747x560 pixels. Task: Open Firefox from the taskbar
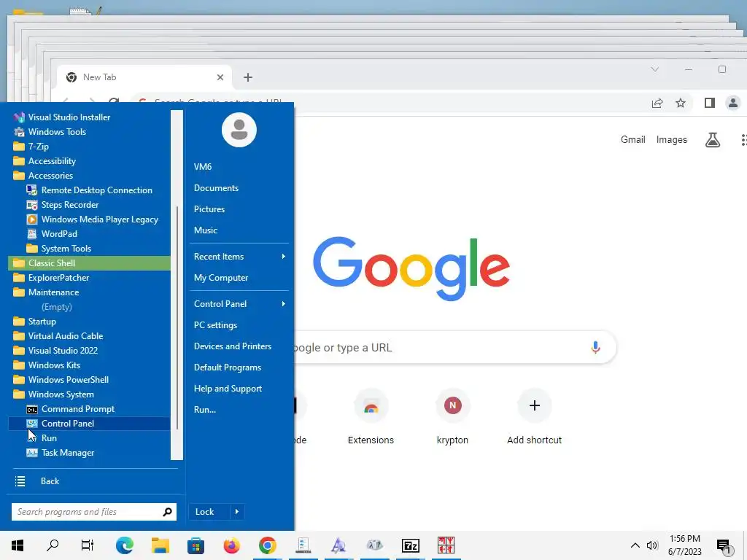point(231,545)
